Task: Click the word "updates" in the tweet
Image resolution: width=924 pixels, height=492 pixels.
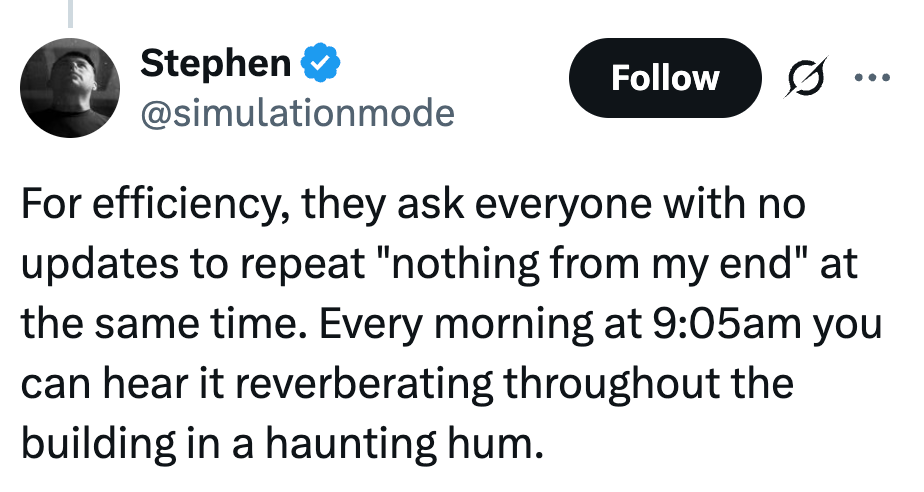Action: point(96,267)
